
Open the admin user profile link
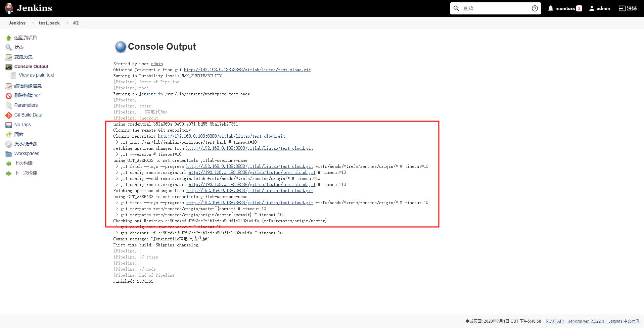(603, 8)
